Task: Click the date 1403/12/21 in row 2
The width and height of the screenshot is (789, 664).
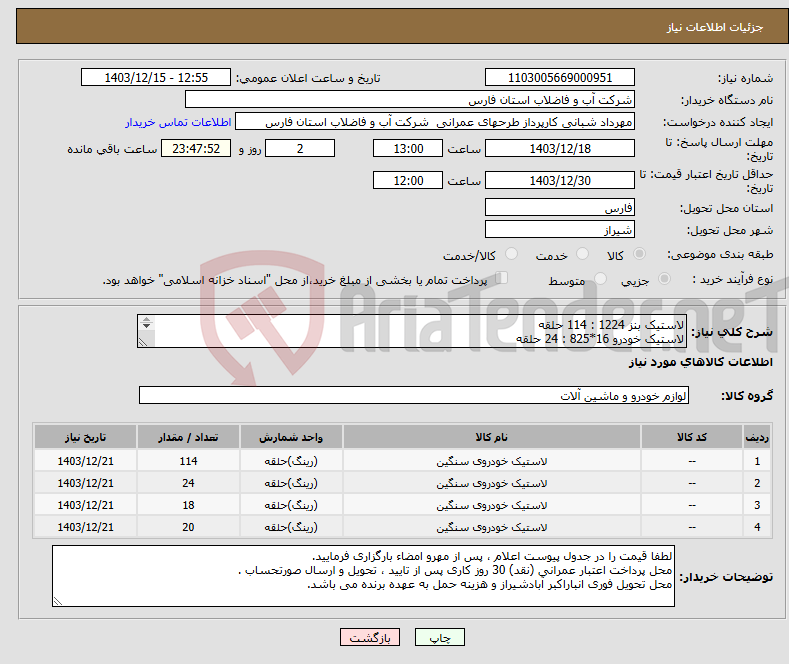Action: click(86, 483)
